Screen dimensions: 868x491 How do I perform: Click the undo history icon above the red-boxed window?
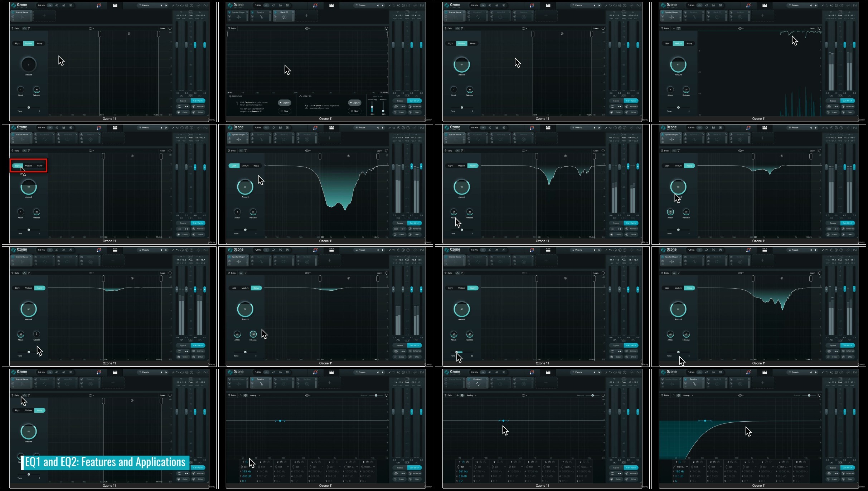(182, 128)
